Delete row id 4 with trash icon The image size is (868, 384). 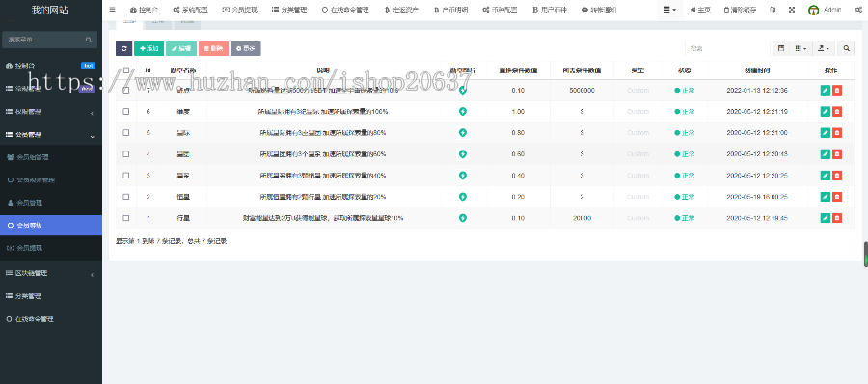[836, 154]
